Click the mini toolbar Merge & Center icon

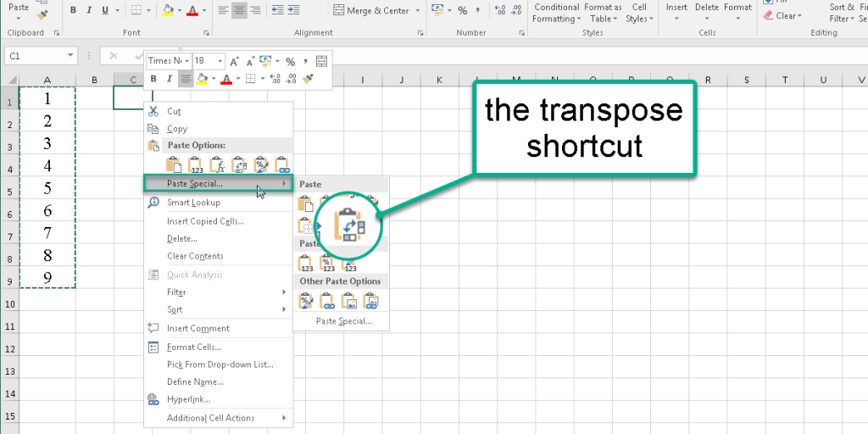[321, 61]
